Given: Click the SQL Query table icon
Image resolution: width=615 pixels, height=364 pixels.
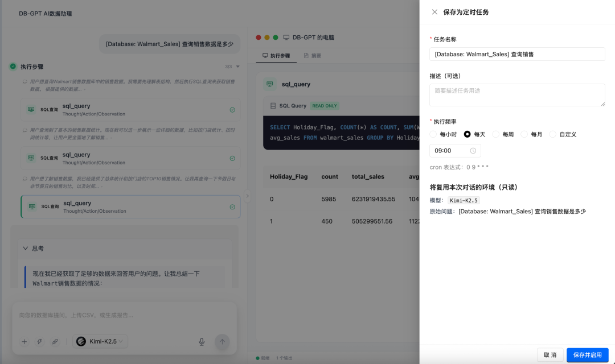Looking at the screenshot, I should 273,106.
